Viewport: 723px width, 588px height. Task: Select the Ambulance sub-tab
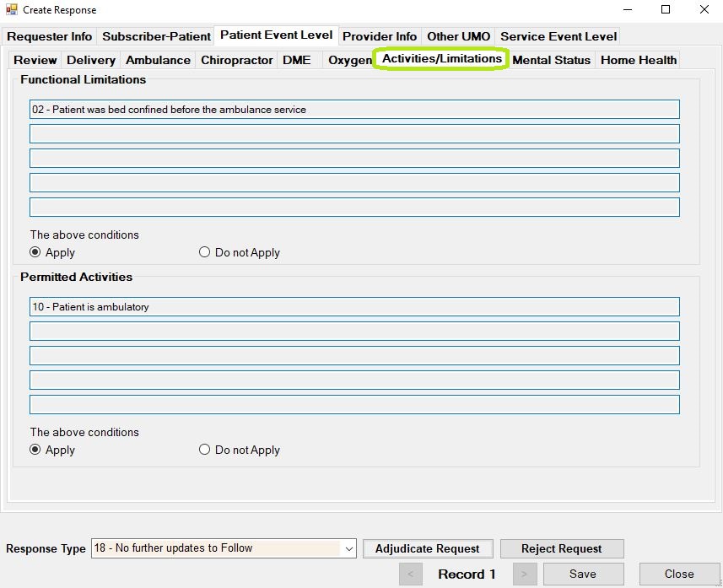coord(158,60)
